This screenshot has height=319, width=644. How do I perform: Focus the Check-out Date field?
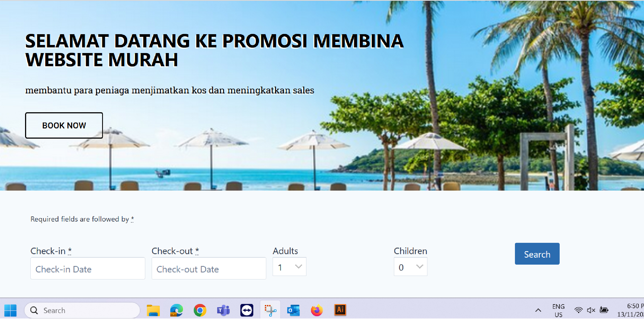[x=209, y=269]
